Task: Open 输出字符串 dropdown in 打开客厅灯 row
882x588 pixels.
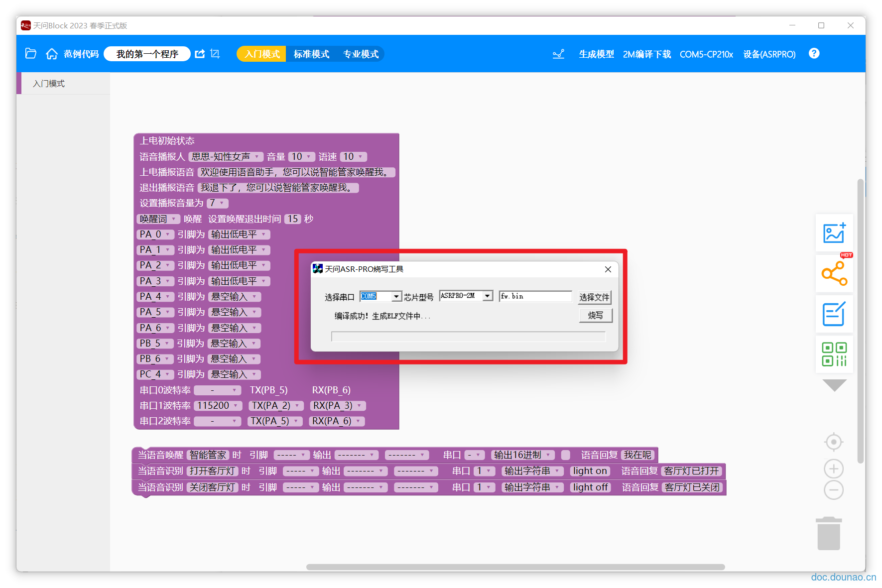Action: (532, 471)
